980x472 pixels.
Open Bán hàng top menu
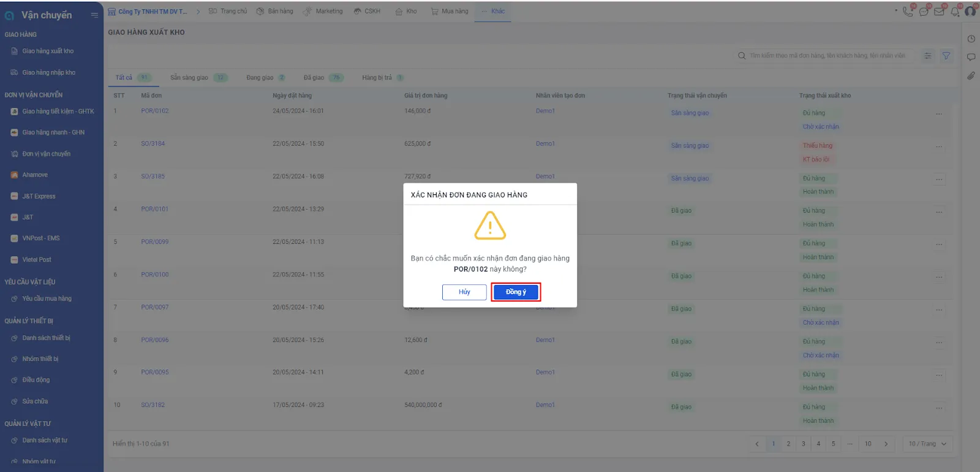[275, 11]
